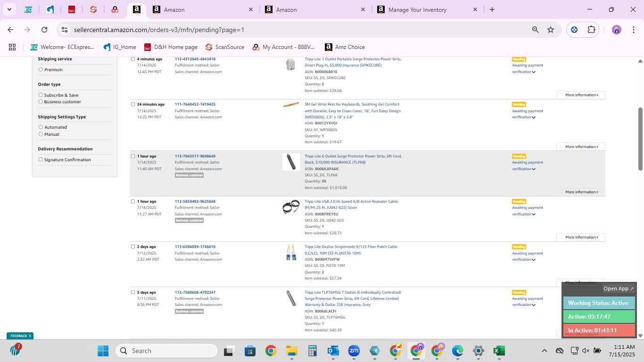
Task: Bookmark this page with the star icon
Action: pos(551,30)
